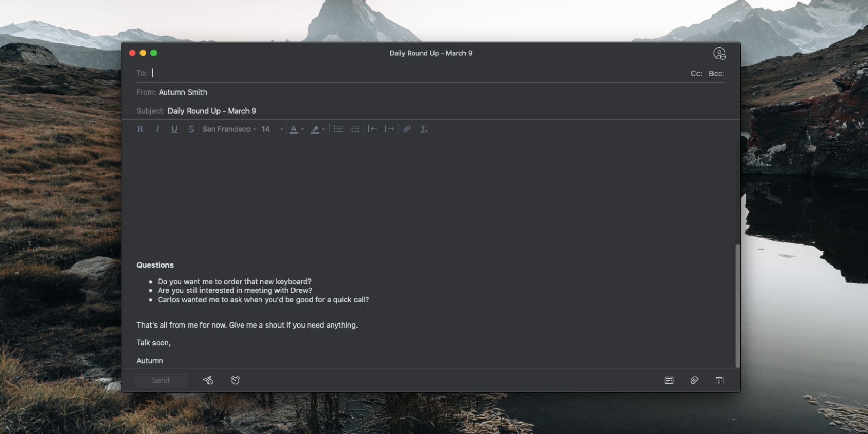Viewport: 868px width, 434px height.
Task: Select the From sender Autumn Smith
Action: coord(183,92)
